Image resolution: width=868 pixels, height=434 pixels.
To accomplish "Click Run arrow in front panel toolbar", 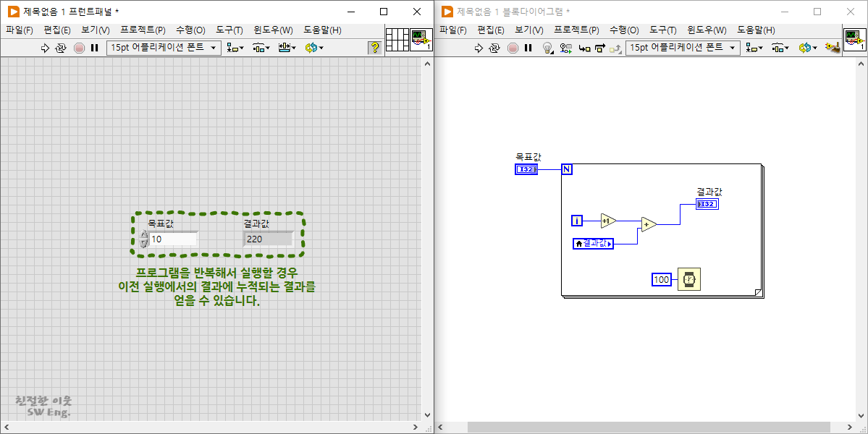I will (x=46, y=48).
